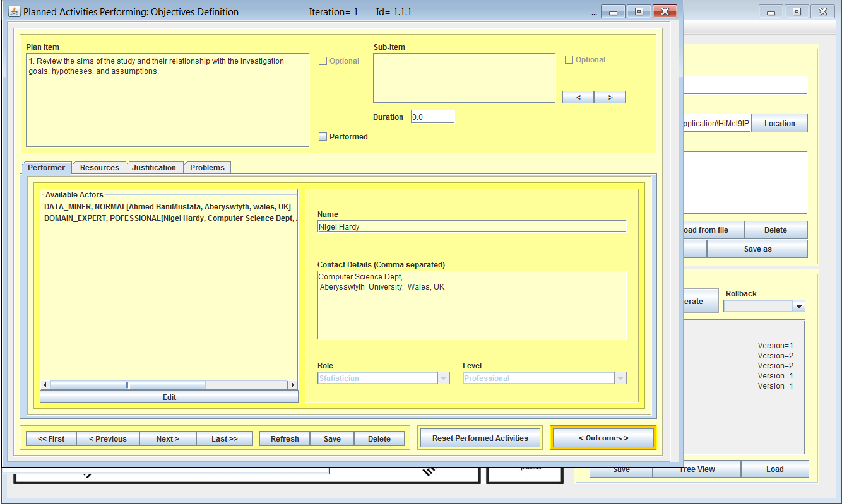Click Edit under Available Actors

(169, 397)
